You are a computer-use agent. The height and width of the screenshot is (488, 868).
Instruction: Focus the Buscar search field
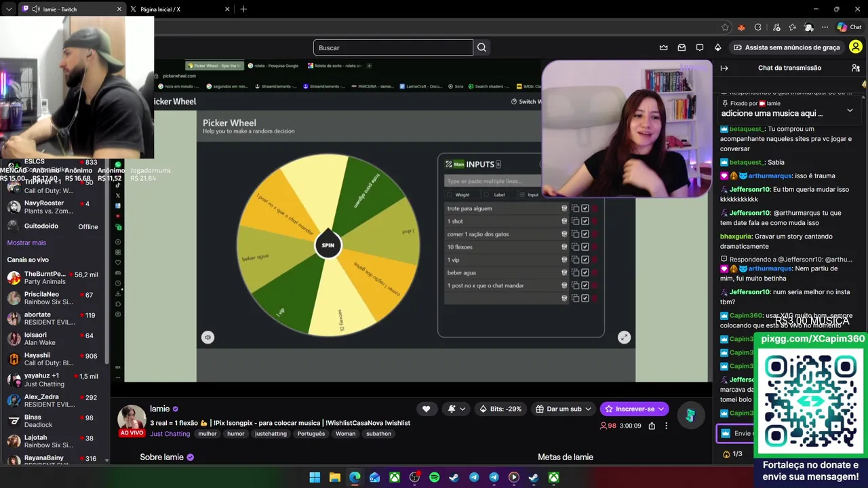click(x=393, y=47)
